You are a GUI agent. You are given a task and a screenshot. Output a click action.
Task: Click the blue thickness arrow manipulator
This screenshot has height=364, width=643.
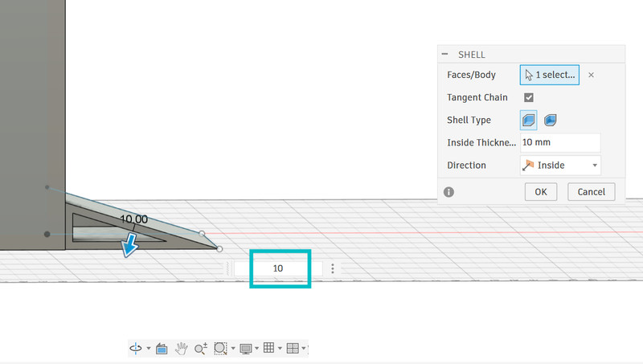pos(130,245)
